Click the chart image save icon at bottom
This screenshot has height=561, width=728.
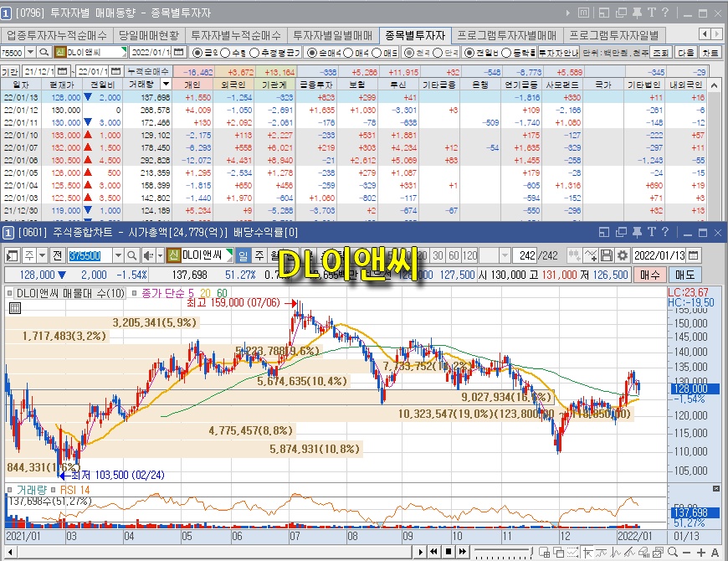coord(658,552)
